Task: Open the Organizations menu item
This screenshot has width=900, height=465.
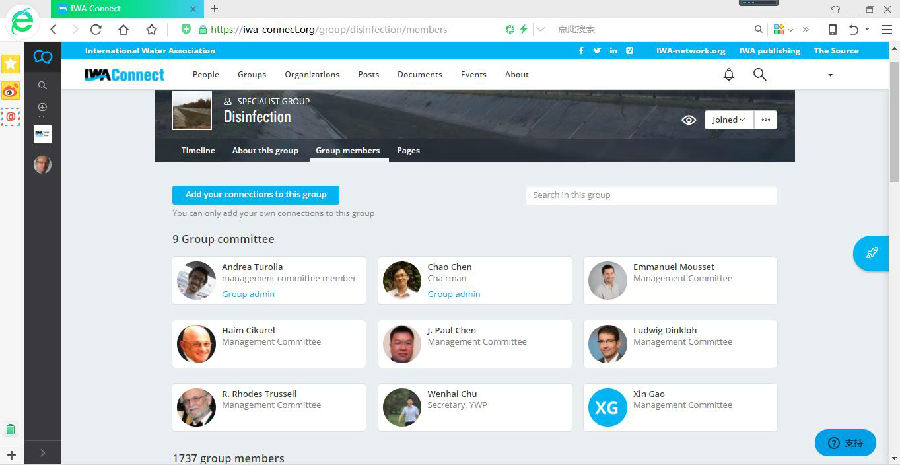Action: pos(312,75)
